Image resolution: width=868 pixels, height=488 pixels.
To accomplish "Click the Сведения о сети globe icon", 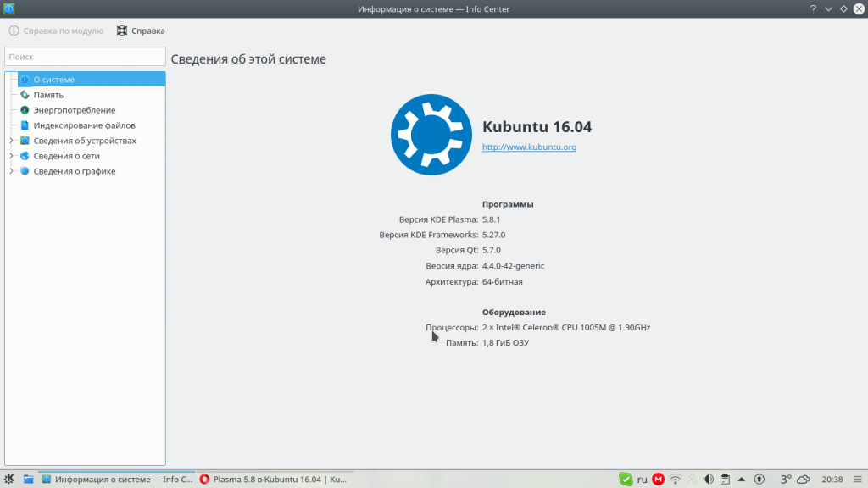I will pyautogui.click(x=25, y=156).
